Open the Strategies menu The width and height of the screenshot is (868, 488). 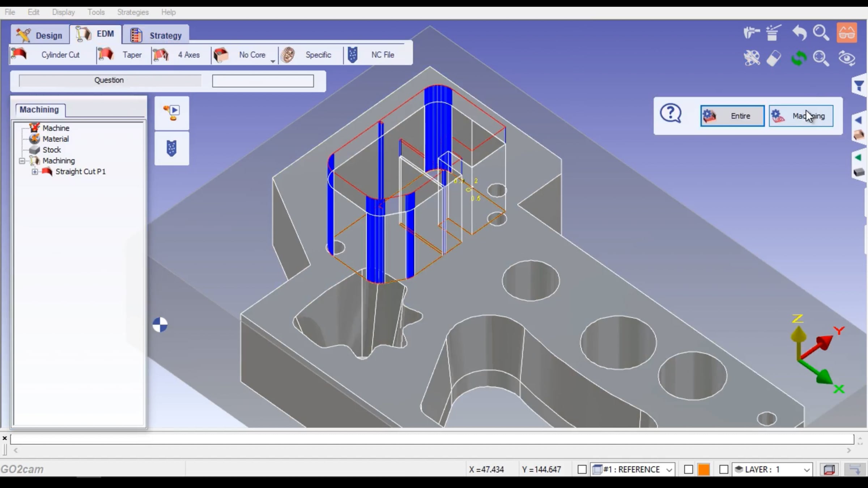(133, 12)
